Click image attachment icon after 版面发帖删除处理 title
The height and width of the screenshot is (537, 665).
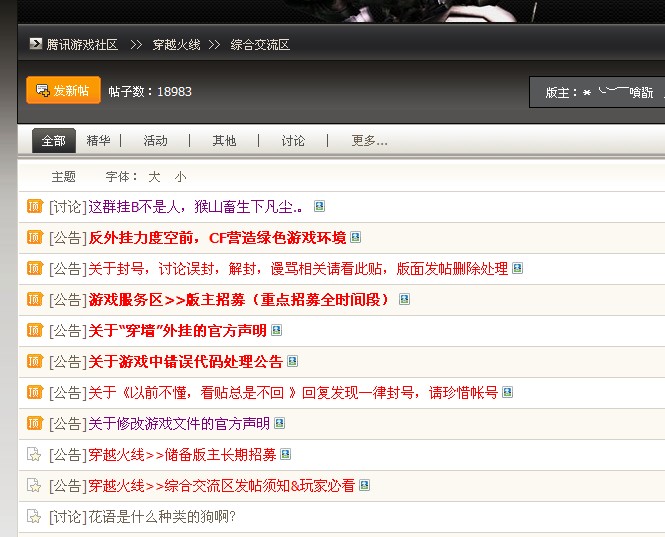(x=517, y=268)
